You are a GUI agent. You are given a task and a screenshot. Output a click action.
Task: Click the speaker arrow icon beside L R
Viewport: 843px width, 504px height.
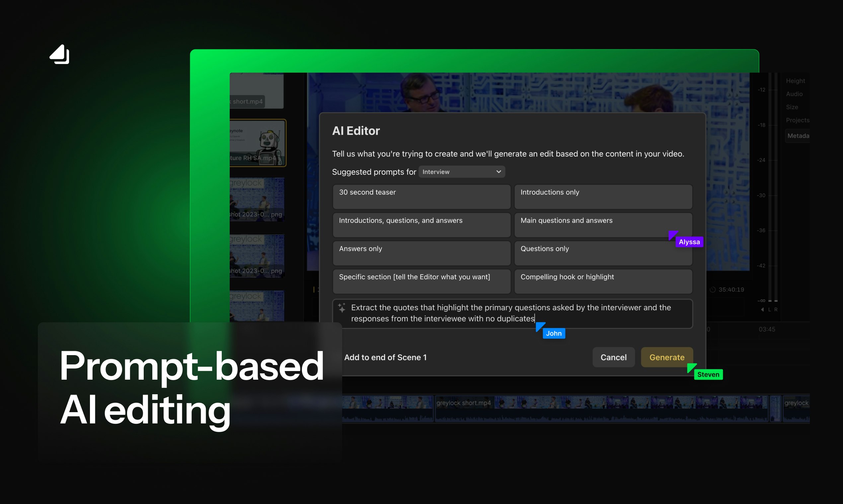pos(762,309)
